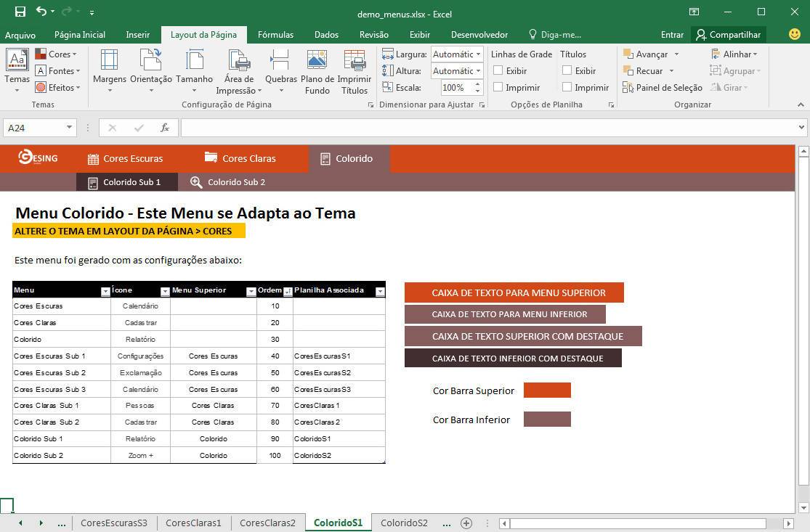Click the Cores Escuras menu button

click(124, 158)
